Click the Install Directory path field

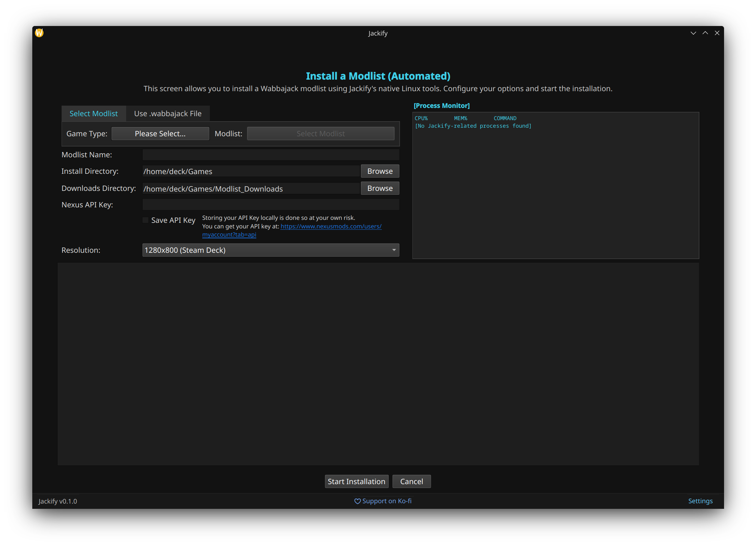click(x=251, y=171)
